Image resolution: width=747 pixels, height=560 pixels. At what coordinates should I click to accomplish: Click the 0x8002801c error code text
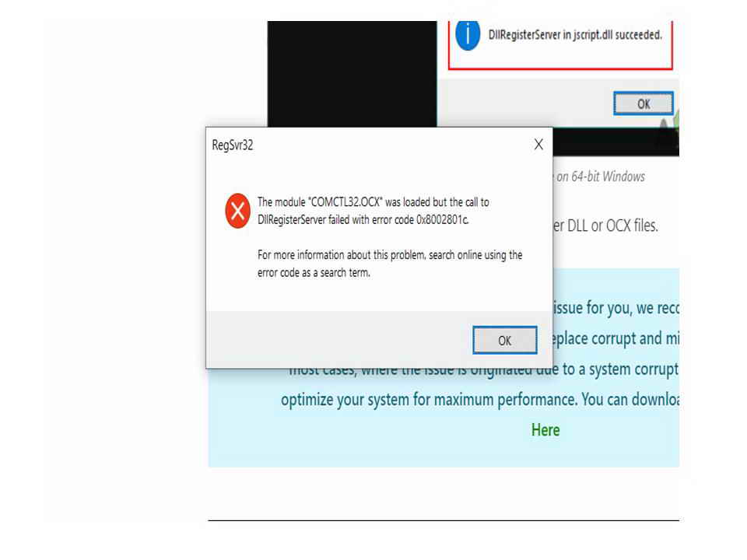(x=443, y=220)
